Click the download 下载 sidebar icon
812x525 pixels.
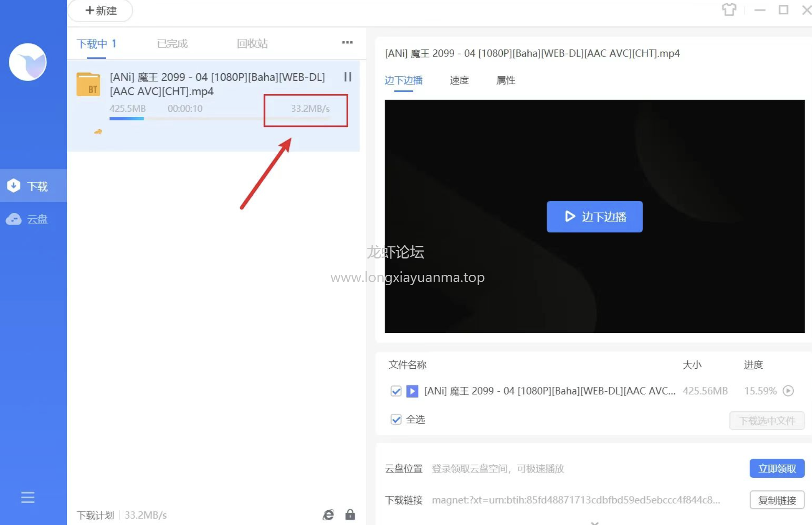(33, 186)
